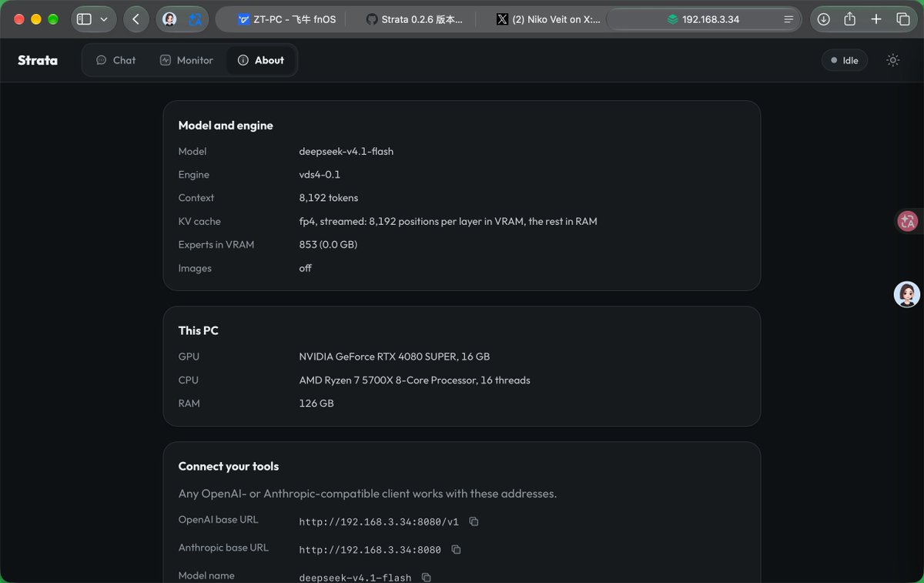This screenshot has height=583, width=924.
Task: Click the KV cache description text
Action: coord(448,221)
